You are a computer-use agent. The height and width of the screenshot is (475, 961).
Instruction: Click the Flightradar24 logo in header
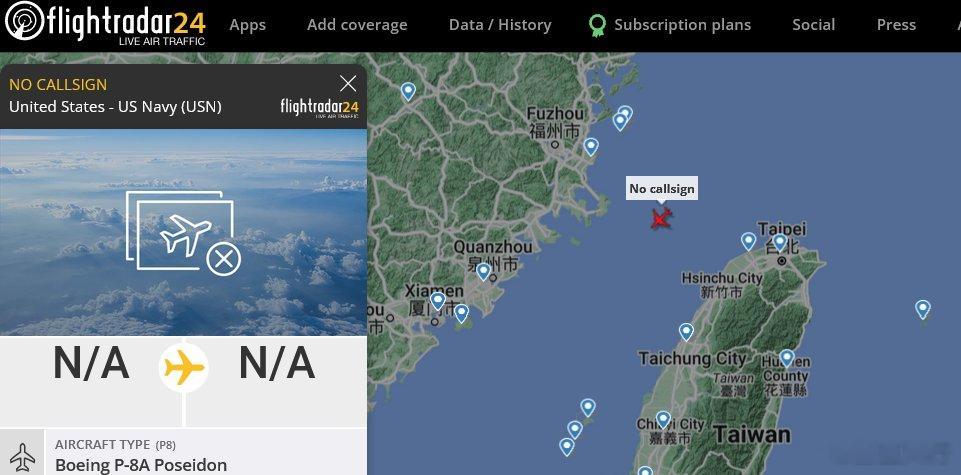(105, 25)
